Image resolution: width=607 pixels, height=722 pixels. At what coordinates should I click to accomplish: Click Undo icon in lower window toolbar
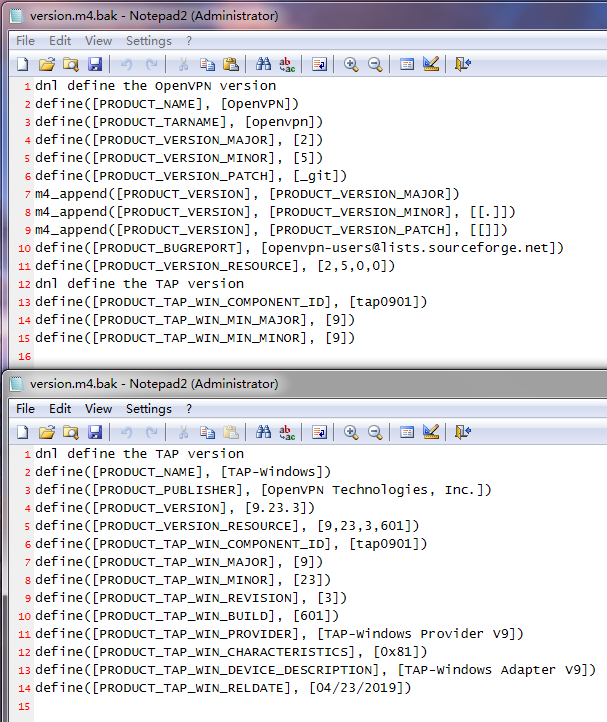(127, 432)
